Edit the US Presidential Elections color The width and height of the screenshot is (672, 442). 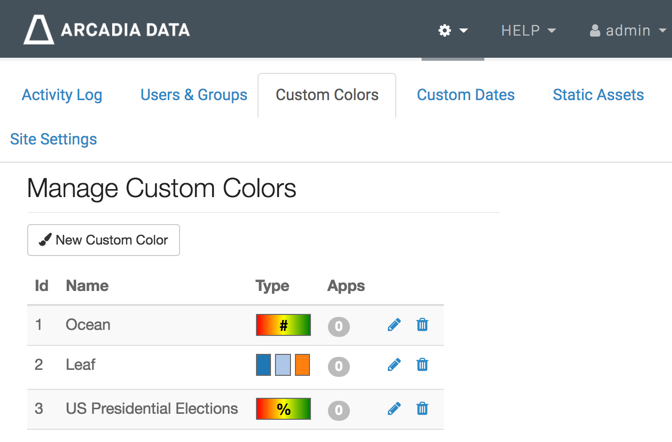click(x=394, y=408)
